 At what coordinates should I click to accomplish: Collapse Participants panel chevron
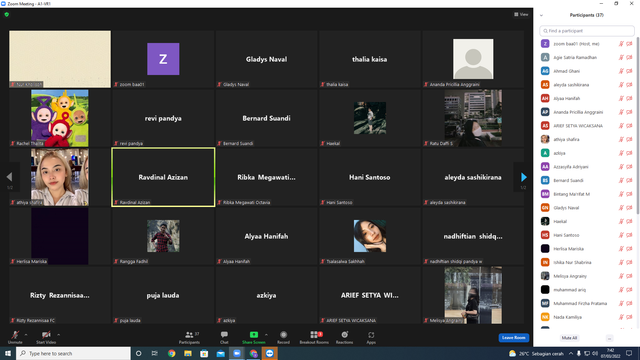[x=542, y=16]
